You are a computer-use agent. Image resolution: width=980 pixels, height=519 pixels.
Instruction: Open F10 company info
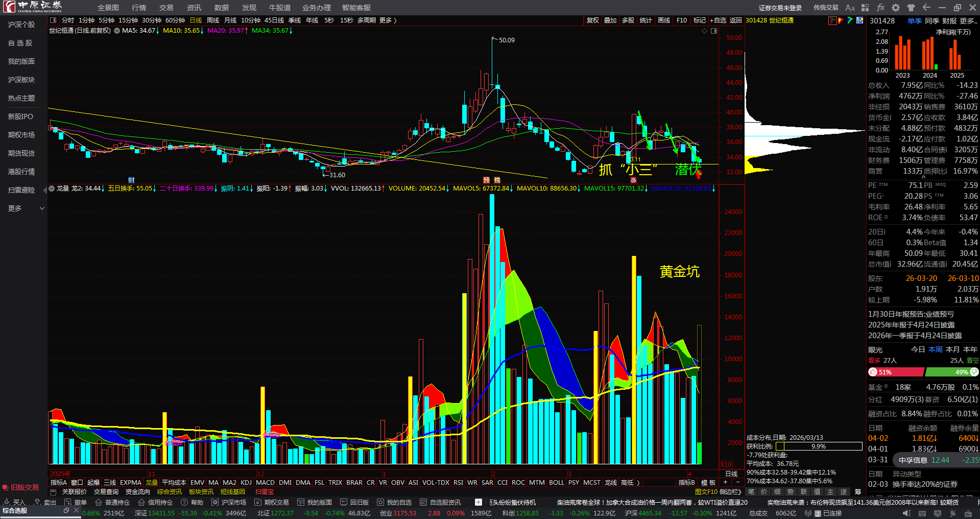(x=682, y=20)
